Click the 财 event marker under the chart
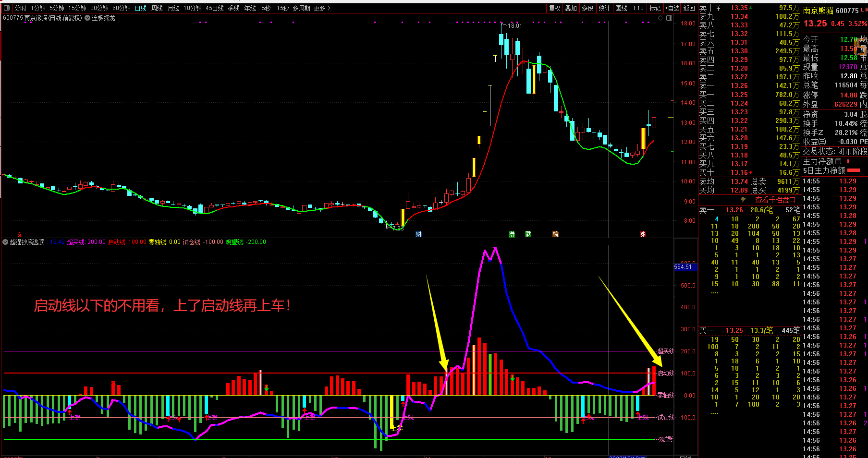Image resolution: width=868 pixels, height=458 pixels. 418,234
